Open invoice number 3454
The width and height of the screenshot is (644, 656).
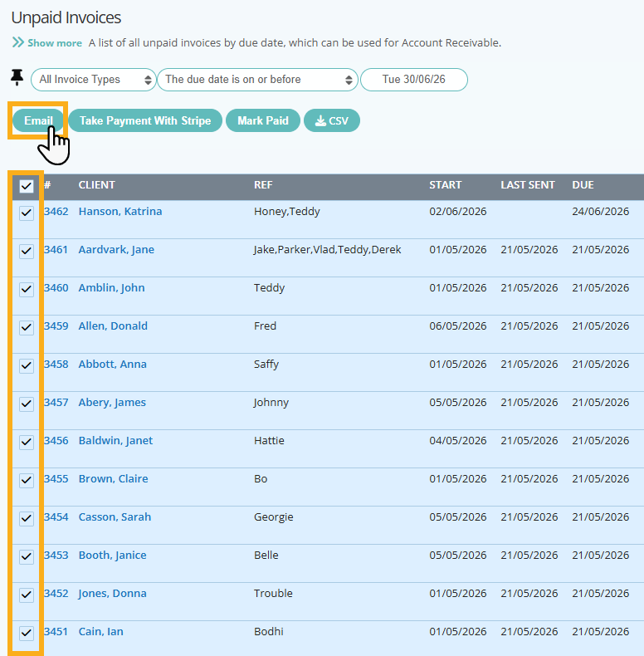coord(56,516)
